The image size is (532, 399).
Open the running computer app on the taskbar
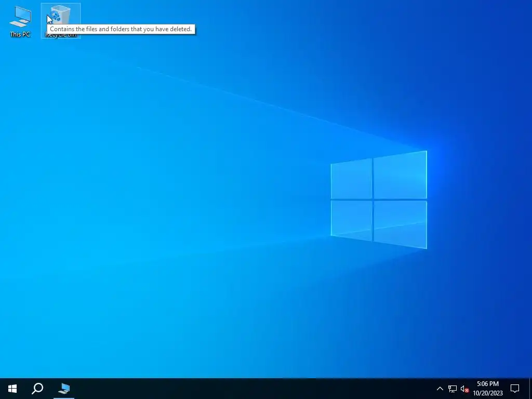64,389
